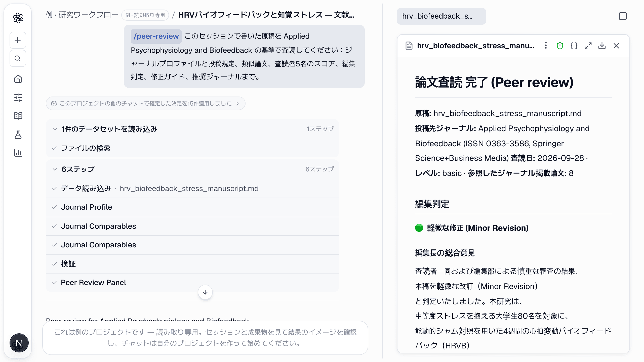
Task: Expand the Peer Review Panel step
Action: point(192,283)
